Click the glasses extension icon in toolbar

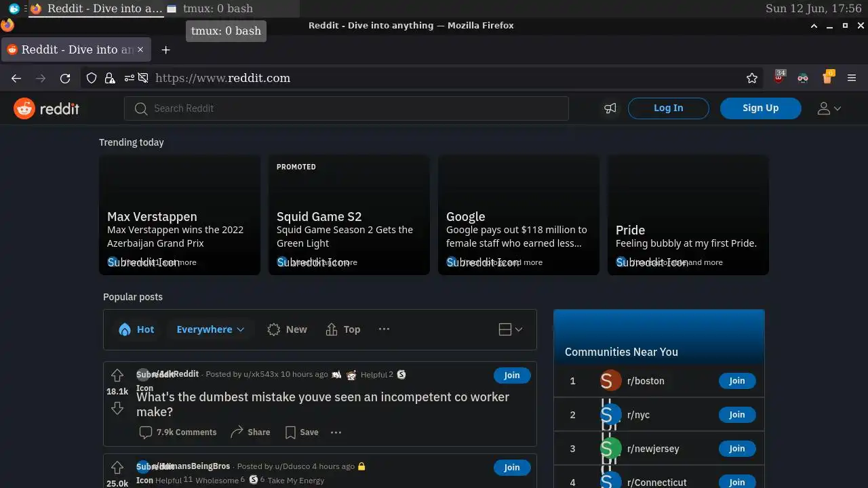tap(803, 79)
